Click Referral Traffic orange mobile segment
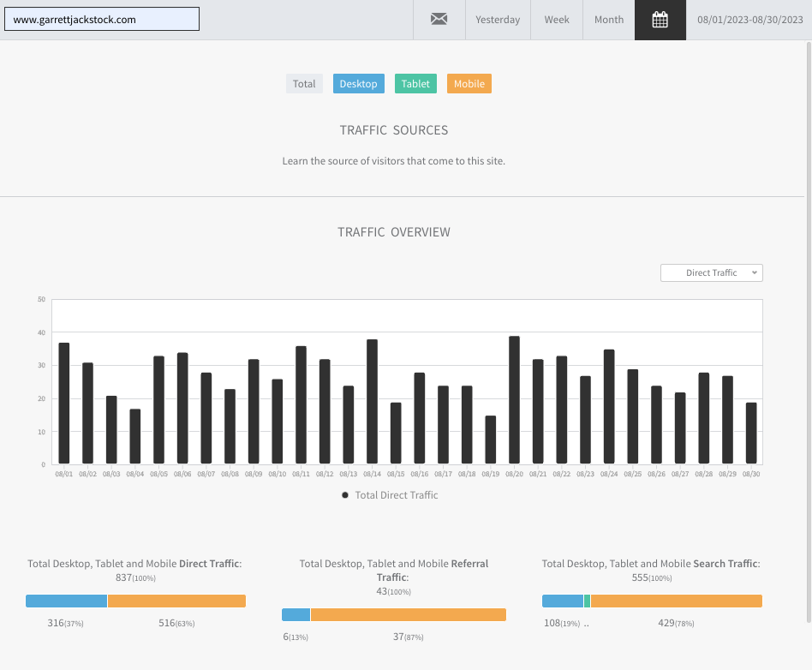Viewport: 812px width, 670px height. 408,614
